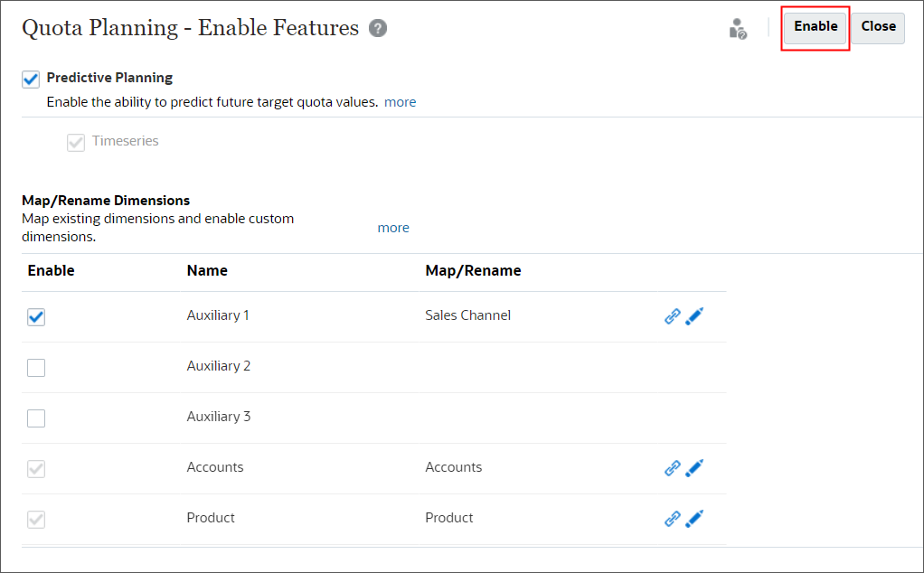The height and width of the screenshot is (573, 924).
Task: Click more next to Map/Rename Dimensions description
Action: point(393,227)
